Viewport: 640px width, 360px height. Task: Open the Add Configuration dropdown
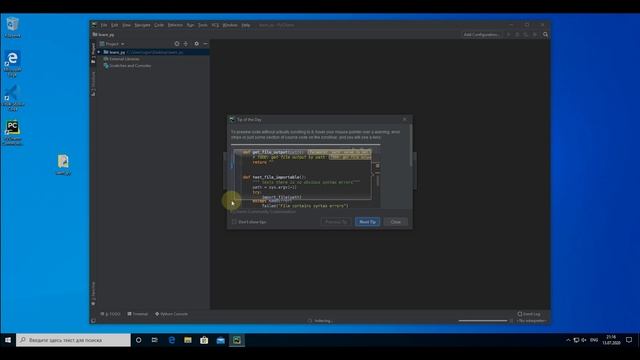pos(481,35)
